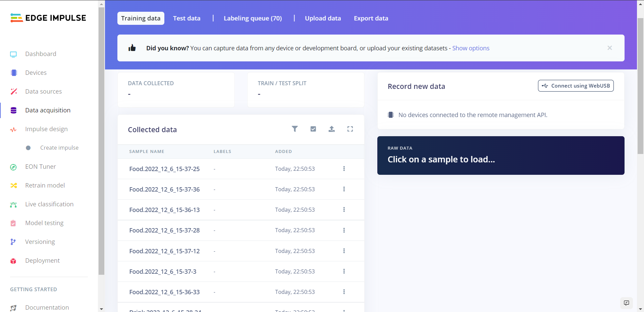
Task: Open the three-dot menu for Food.2022_12_6_15-37-25
Action: (344, 169)
